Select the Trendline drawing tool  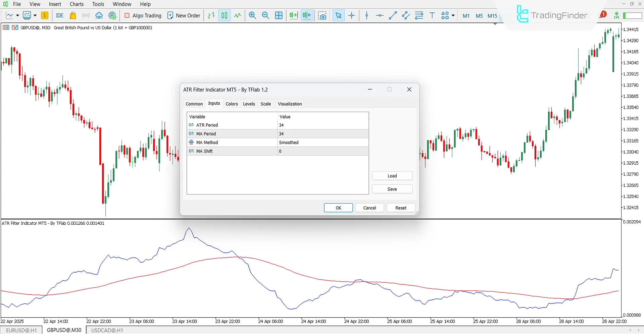pyautogui.click(x=393, y=15)
